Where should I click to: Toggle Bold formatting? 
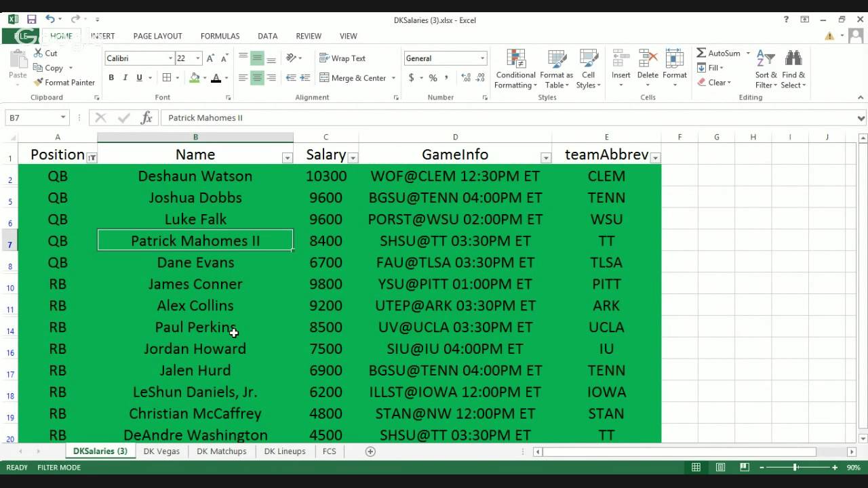coord(111,78)
